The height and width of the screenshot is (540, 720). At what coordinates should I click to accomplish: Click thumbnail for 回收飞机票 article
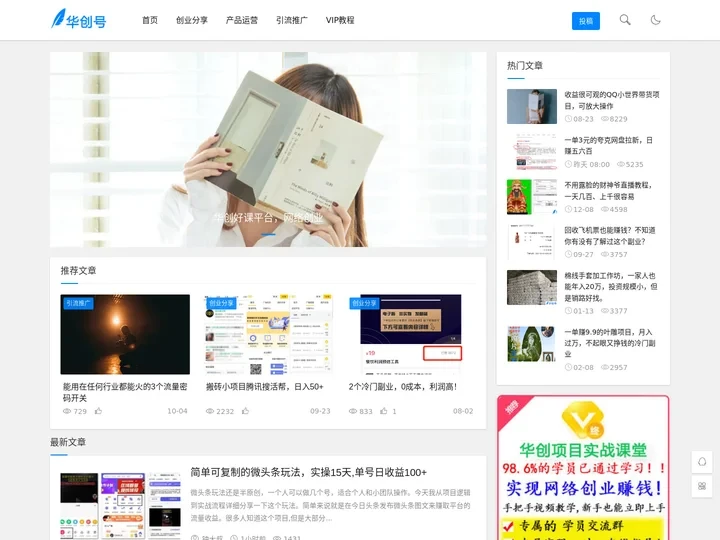(x=532, y=242)
